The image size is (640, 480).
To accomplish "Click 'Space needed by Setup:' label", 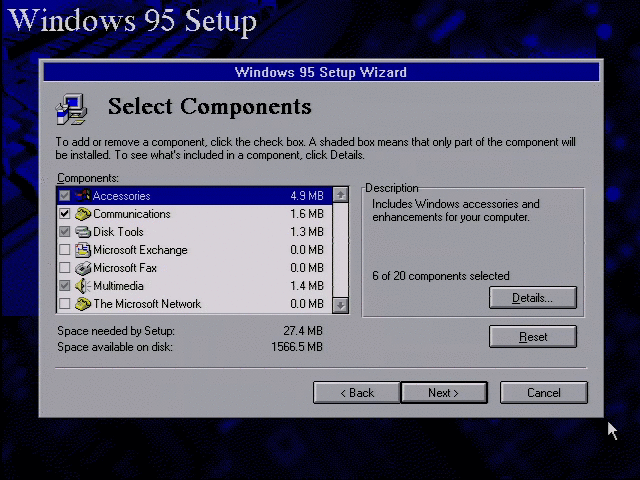I will coord(116,331).
